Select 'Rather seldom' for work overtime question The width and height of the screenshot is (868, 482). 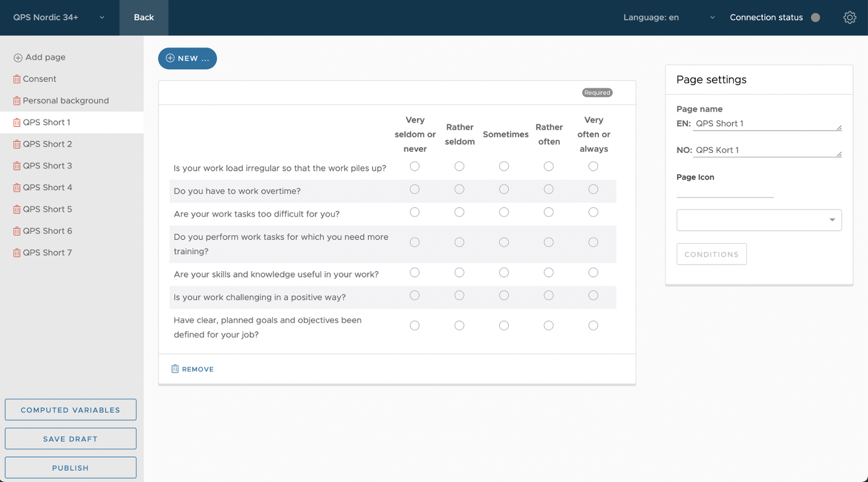click(x=459, y=189)
